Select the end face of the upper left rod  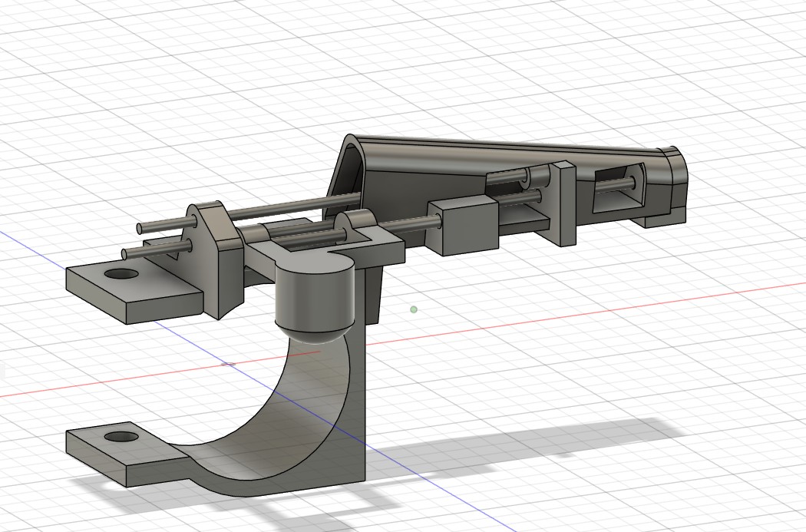tap(140, 228)
